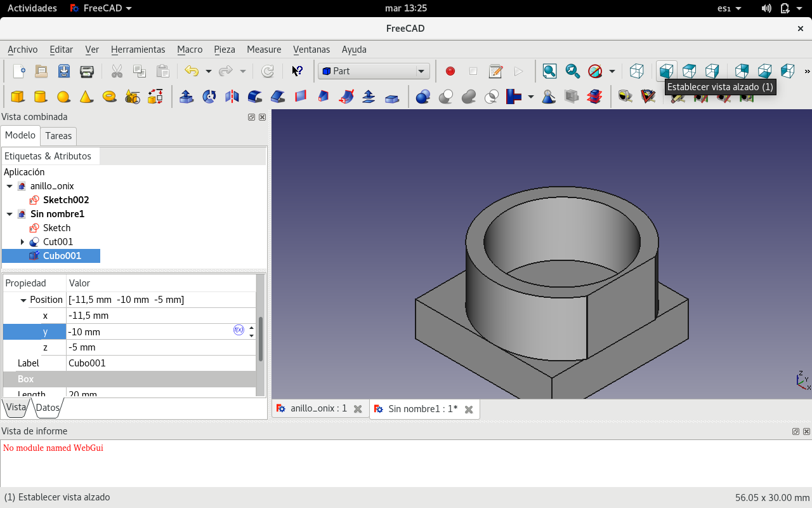Open Actividades overview in top bar
The image size is (812, 508).
point(32,8)
